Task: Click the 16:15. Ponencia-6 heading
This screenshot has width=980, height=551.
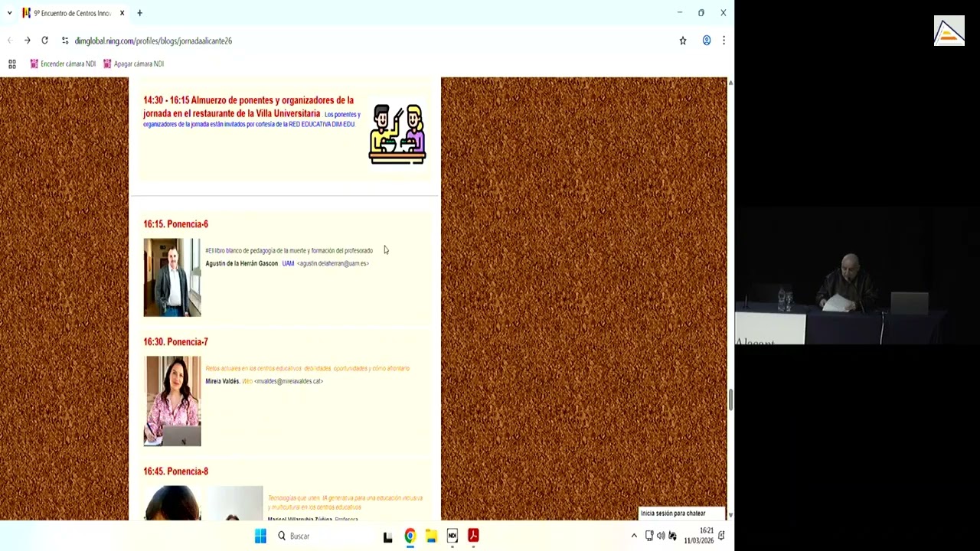Action: pos(175,224)
